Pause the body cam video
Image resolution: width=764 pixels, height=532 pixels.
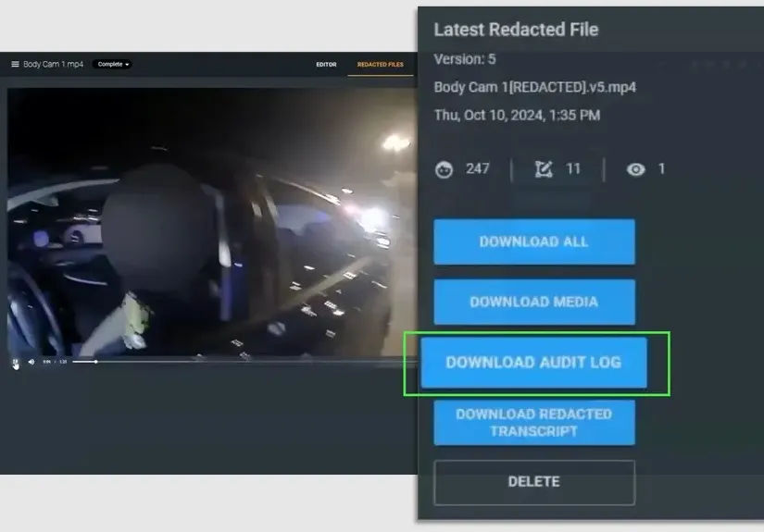coord(16,362)
